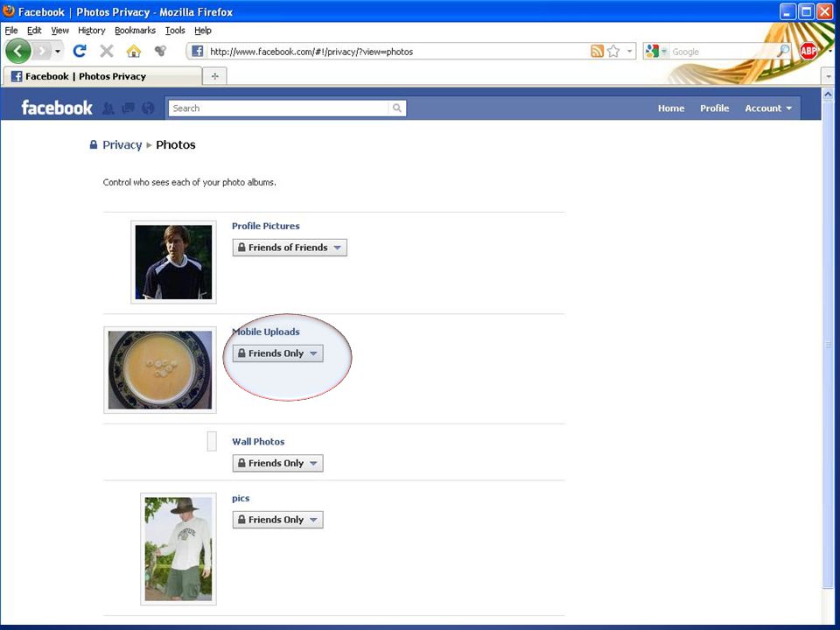This screenshot has height=630, width=840.
Task: Maximize the Firefox window
Action: [806, 11]
